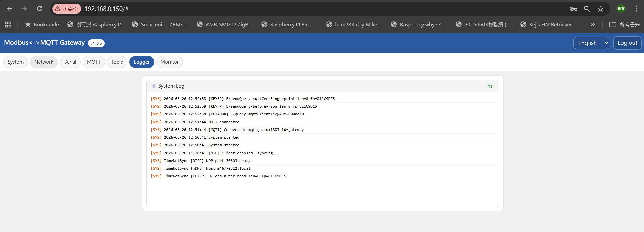Viewport: 644px width, 232px height.
Task: Reload the gateway page
Action: (x=39, y=9)
